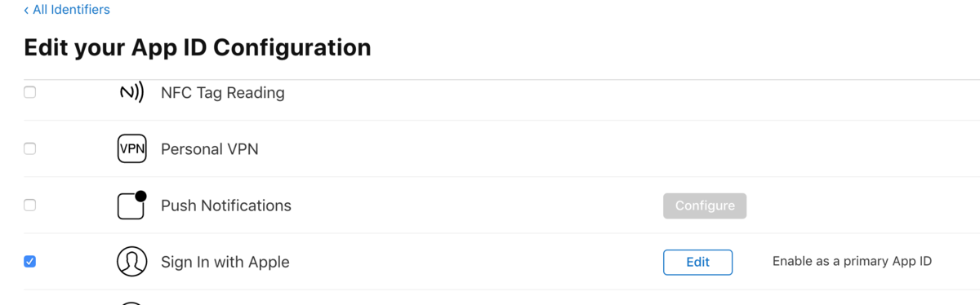Click the Configure button for Push Notifications
The image size is (980, 305).
[x=705, y=206]
